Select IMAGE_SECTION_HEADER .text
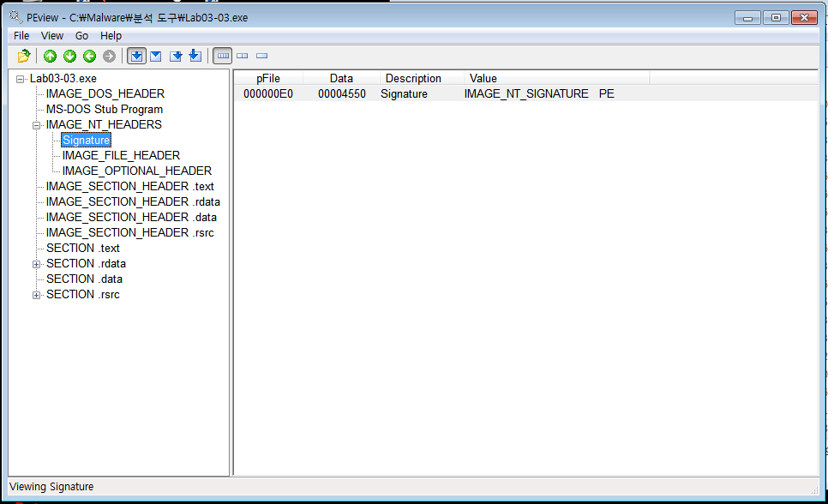The image size is (828, 504). pos(130,187)
